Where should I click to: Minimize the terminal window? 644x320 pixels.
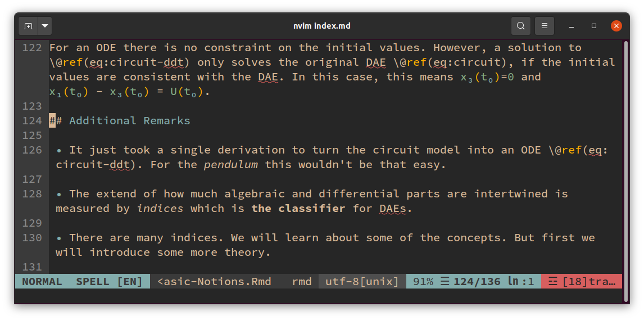pos(571,26)
